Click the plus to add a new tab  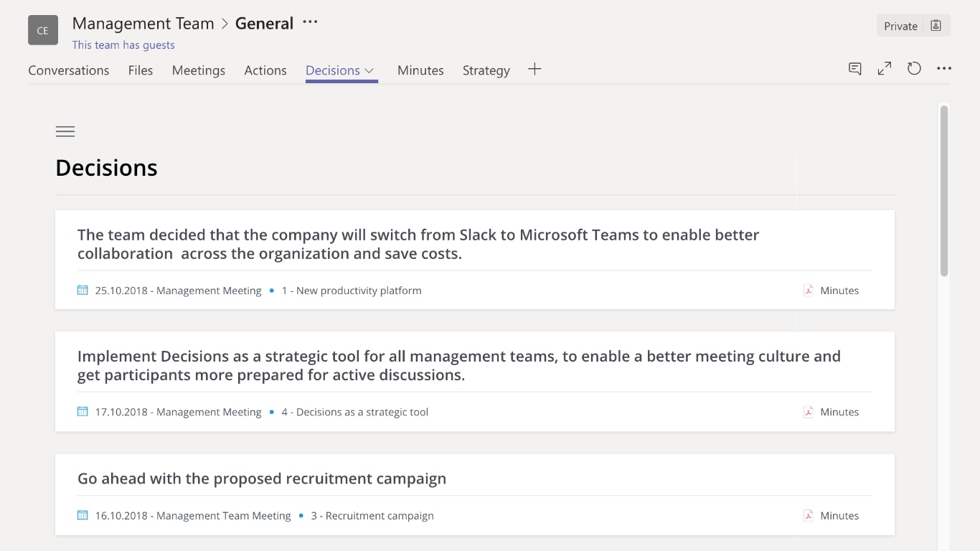pyautogui.click(x=534, y=68)
